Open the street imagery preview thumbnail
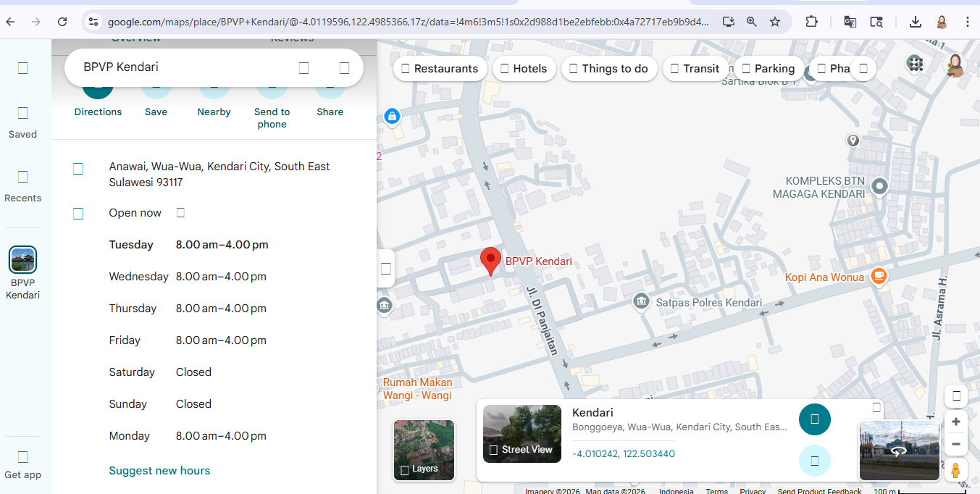The width and height of the screenshot is (980, 494). click(899, 451)
